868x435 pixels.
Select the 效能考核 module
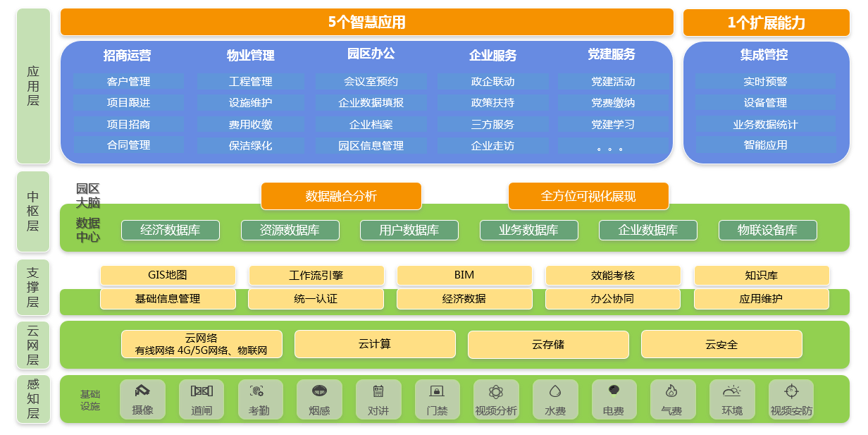pos(613,275)
